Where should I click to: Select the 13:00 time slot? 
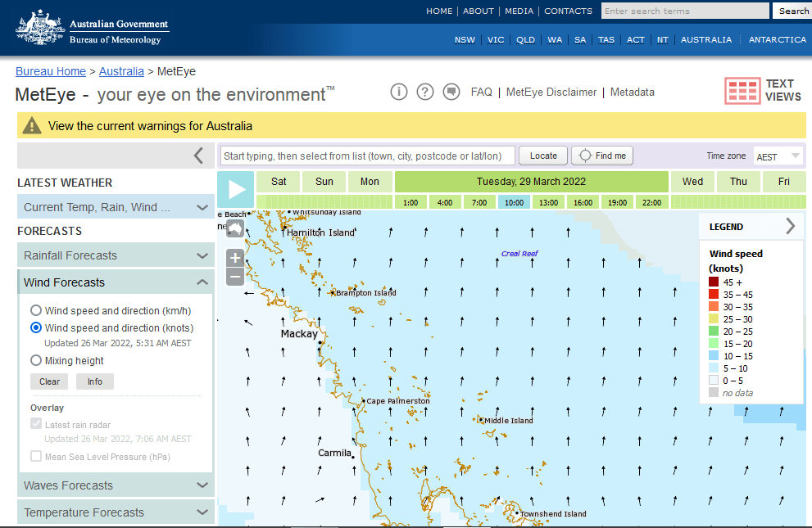click(548, 202)
